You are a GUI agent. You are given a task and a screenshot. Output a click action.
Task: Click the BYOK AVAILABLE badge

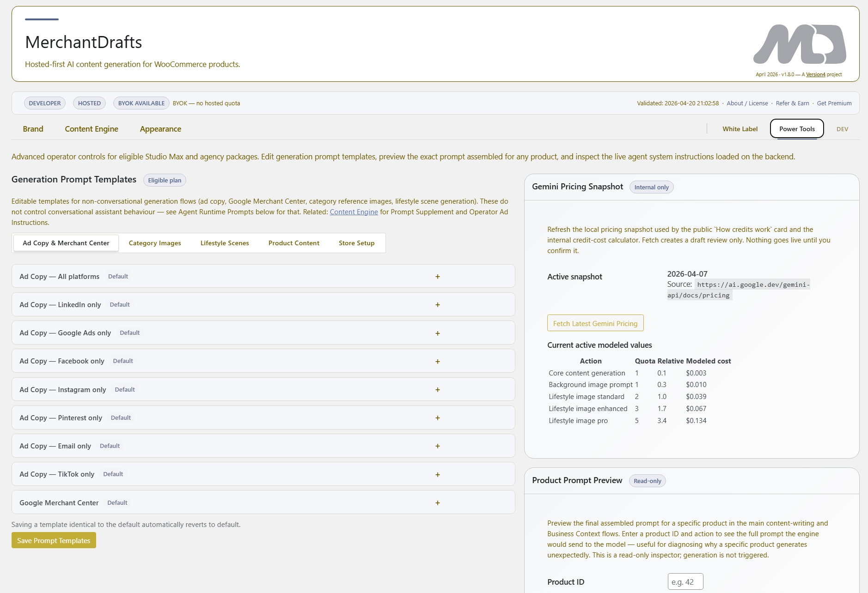pos(141,103)
